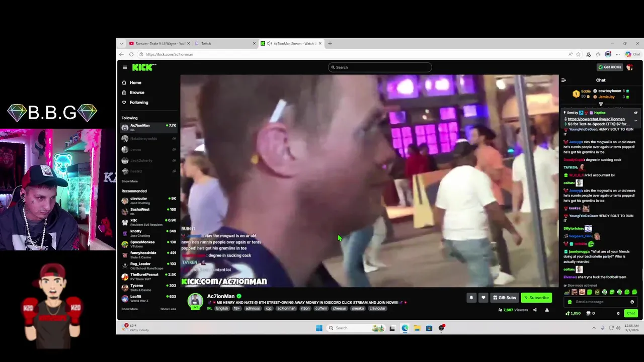The height and width of the screenshot is (362, 644).
Task: Expand the pinned message chevron
Action: (x=635, y=121)
